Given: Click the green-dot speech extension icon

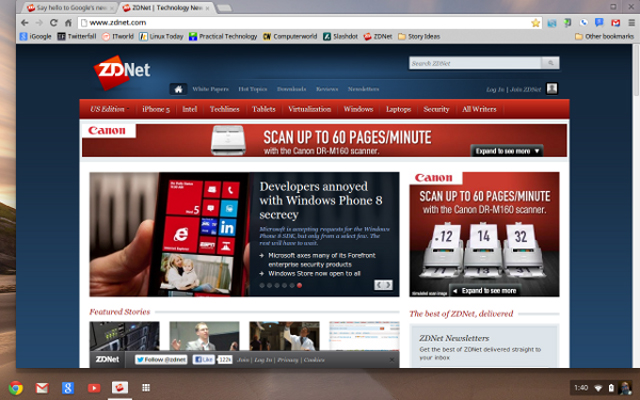Looking at the screenshot, I should (x=568, y=22).
